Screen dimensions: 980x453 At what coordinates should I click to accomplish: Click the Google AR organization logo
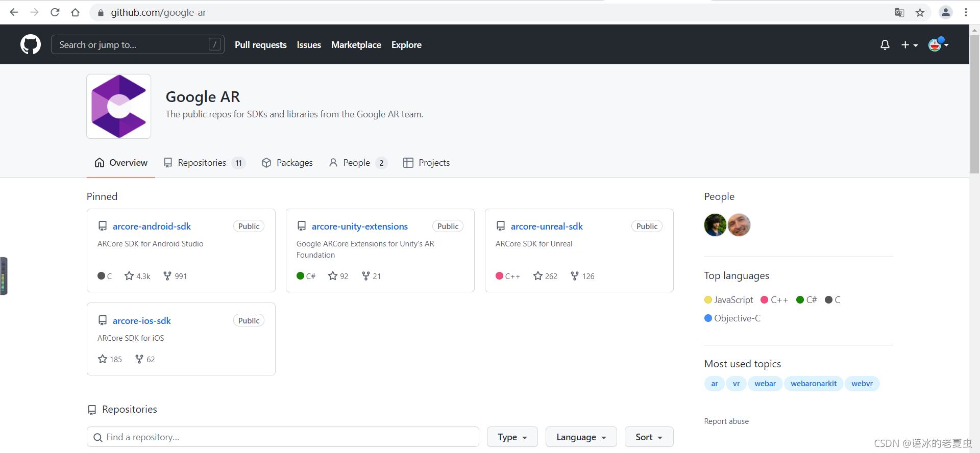click(119, 106)
